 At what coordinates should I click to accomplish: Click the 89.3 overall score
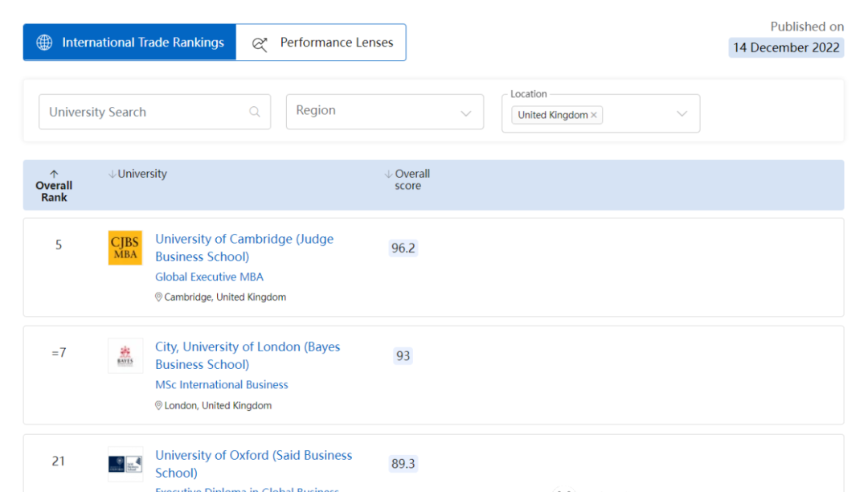(403, 464)
